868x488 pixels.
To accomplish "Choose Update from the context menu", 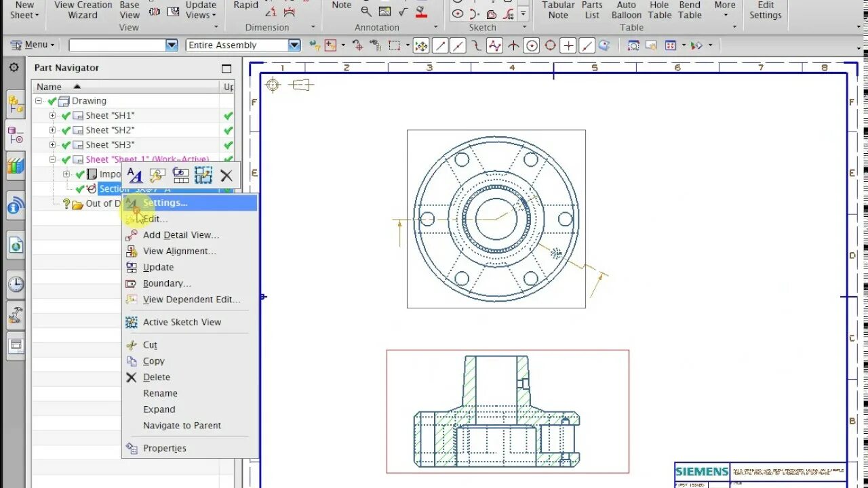I will (x=158, y=267).
